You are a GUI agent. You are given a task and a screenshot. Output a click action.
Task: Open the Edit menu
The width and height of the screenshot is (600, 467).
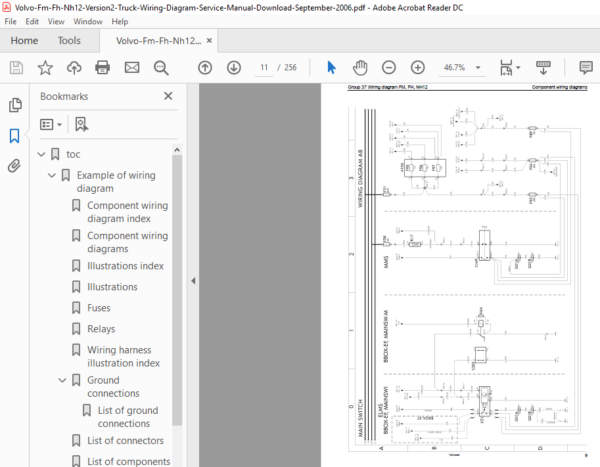[x=32, y=22]
